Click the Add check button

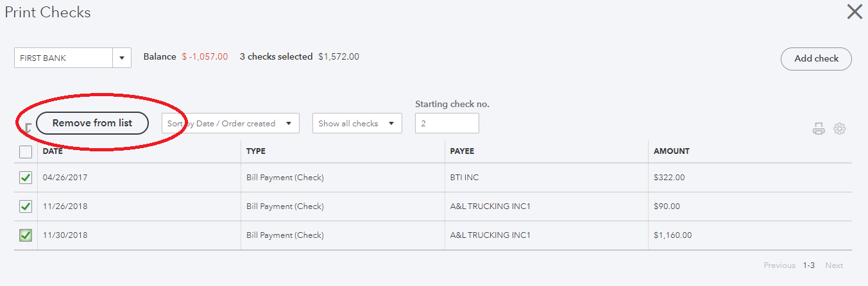click(816, 58)
